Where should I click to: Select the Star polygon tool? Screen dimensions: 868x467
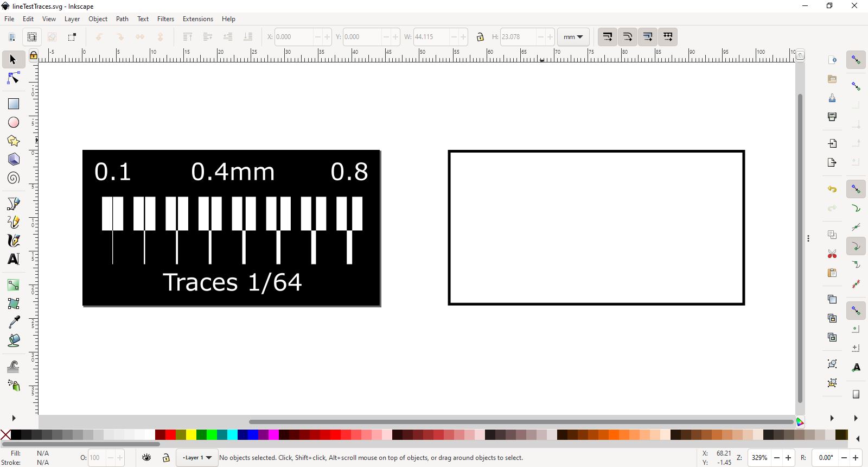pos(13,141)
